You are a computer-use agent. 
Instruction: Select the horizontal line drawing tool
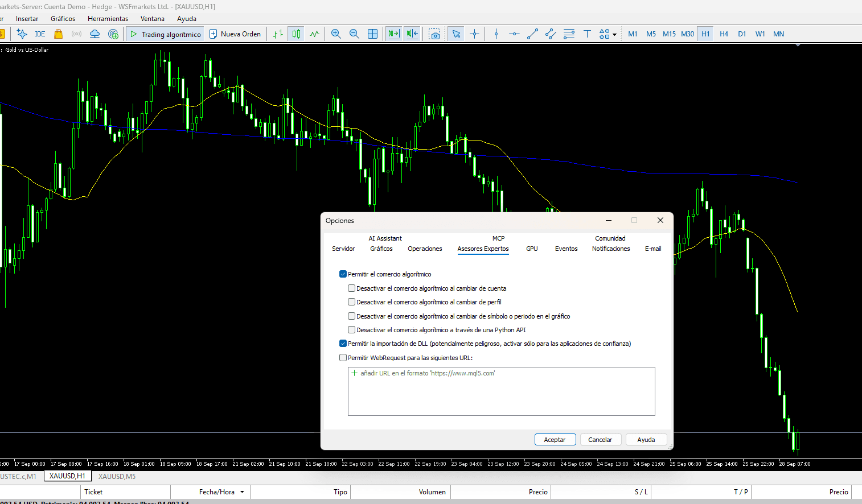pyautogui.click(x=514, y=34)
